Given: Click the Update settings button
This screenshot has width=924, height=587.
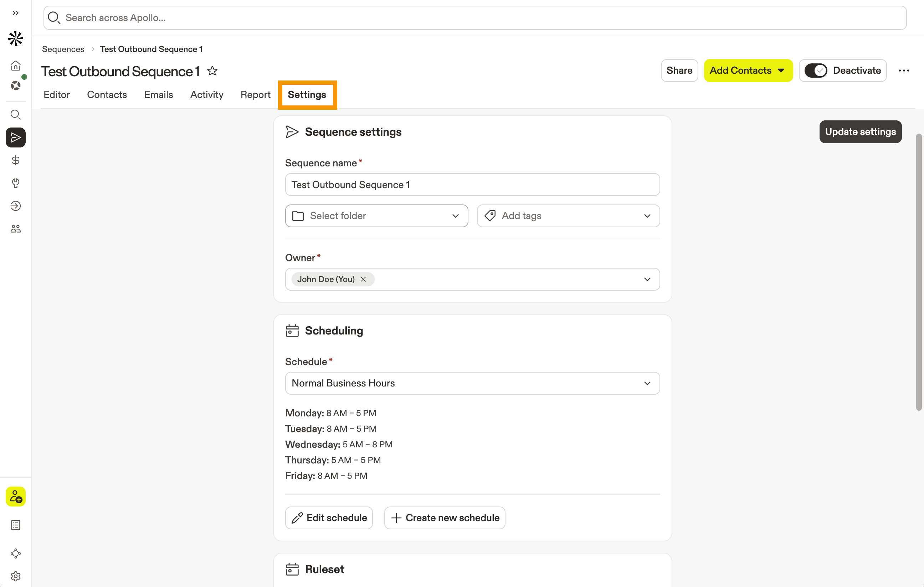Looking at the screenshot, I should coord(860,132).
